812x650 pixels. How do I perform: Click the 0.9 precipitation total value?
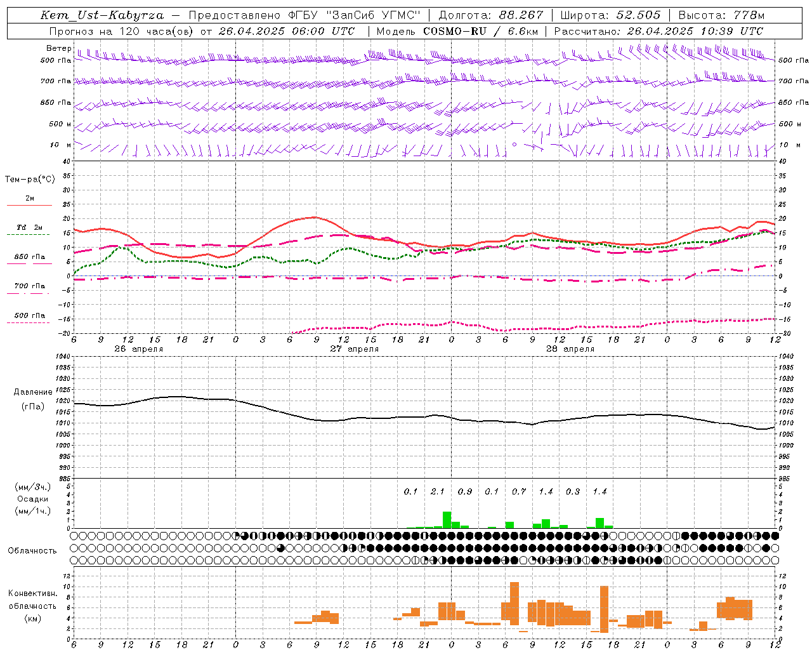point(465,491)
